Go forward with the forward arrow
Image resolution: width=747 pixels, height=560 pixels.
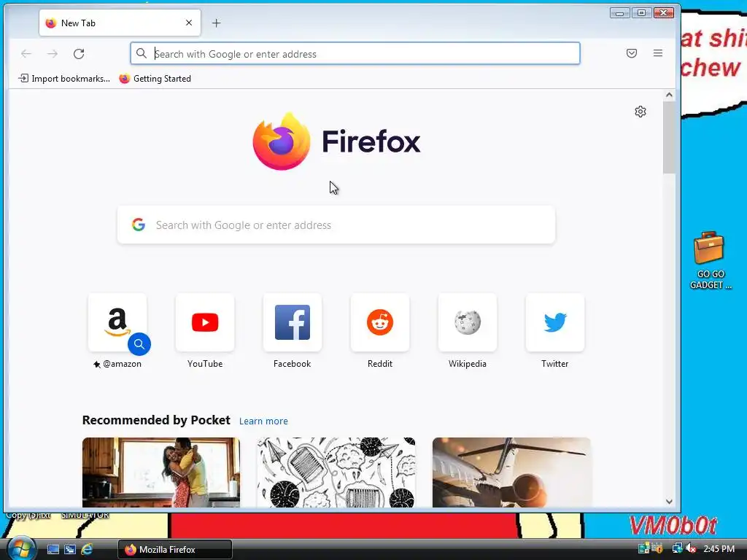click(53, 54)
